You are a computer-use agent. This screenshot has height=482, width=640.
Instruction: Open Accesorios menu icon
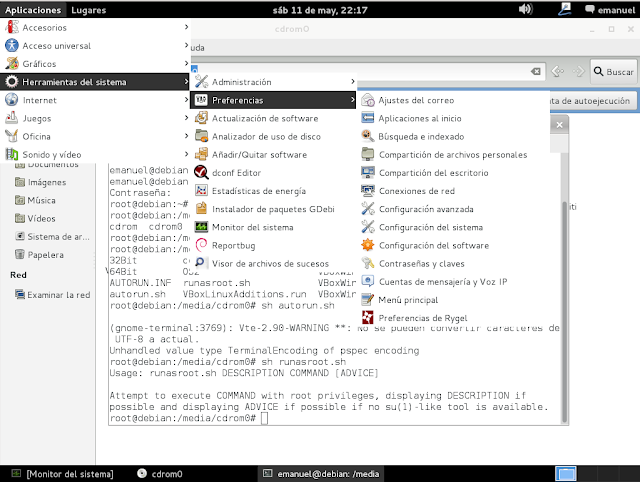12,27
